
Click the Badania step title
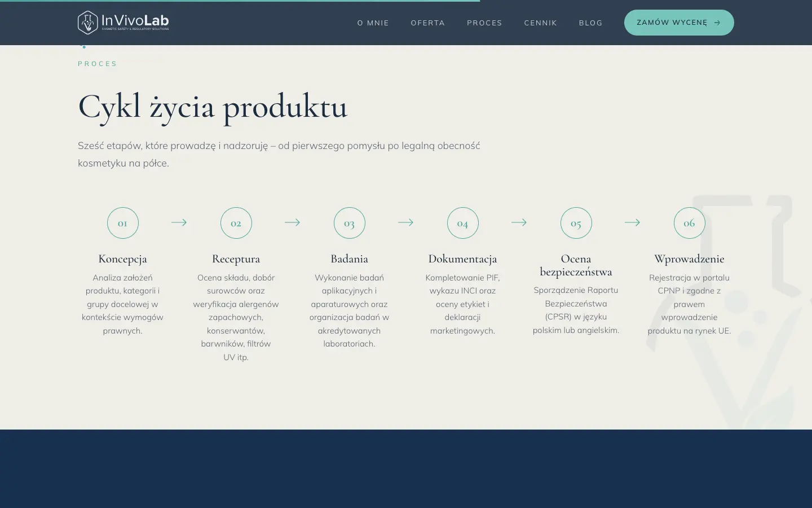pos(350,259)
